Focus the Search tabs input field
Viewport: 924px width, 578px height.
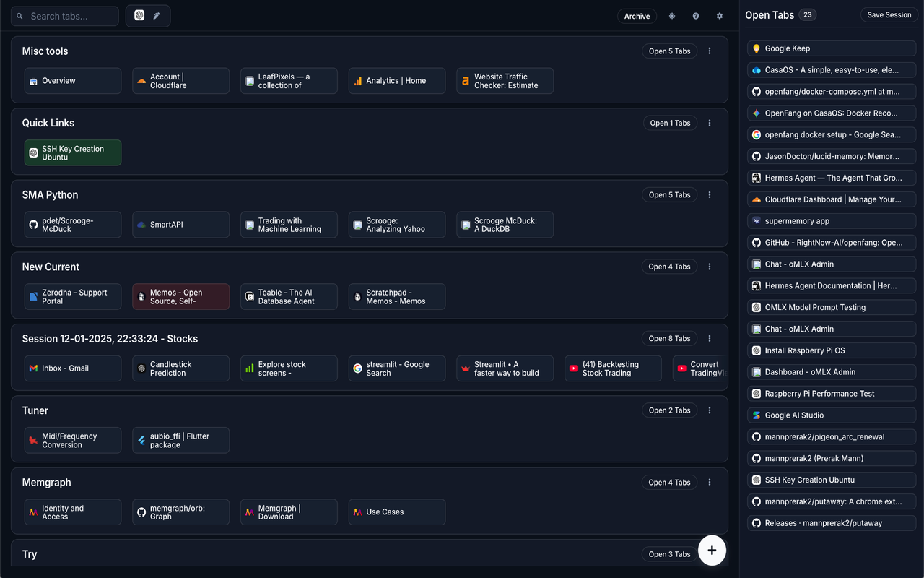[65, 16]
